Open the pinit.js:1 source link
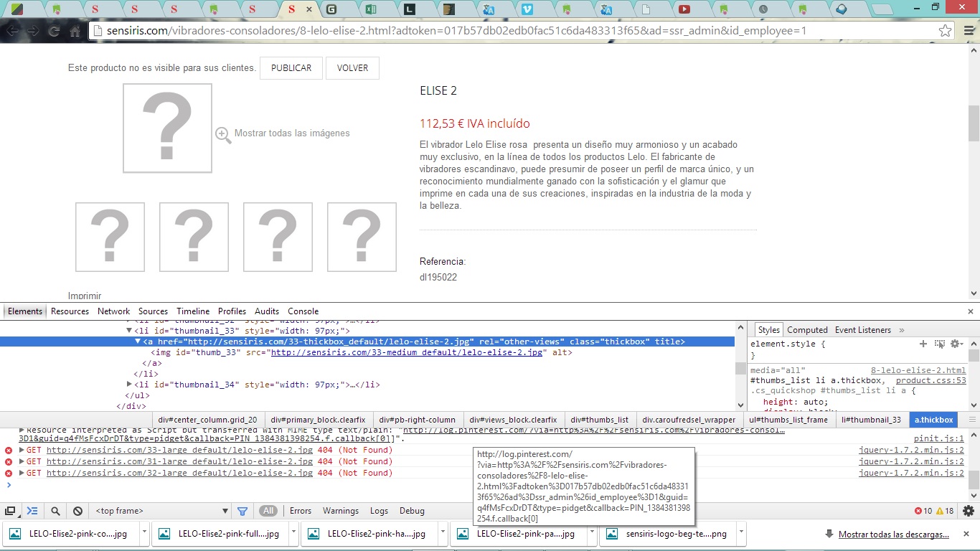 coord(939,438)
